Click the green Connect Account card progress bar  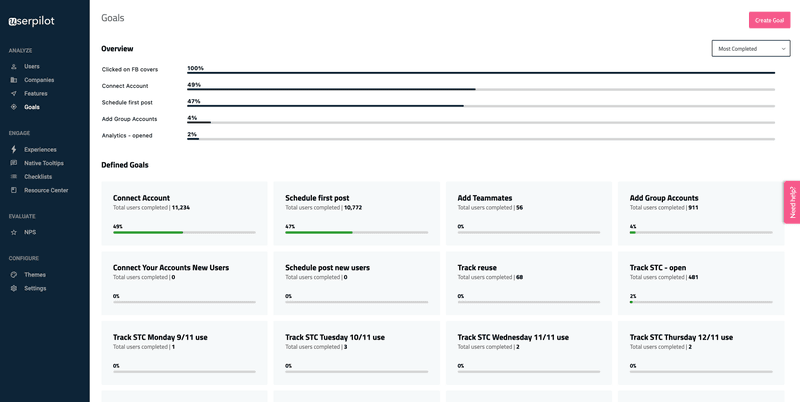pyautogui.click(x=184, y=233)
